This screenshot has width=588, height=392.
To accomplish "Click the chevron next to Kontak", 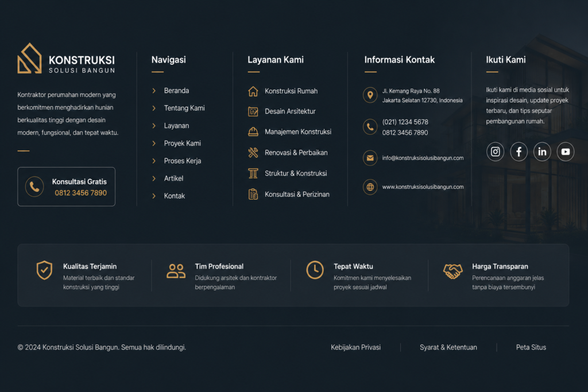I will tap(154, 196).
